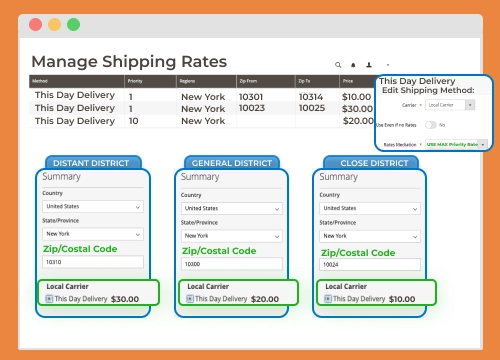Click the Manage Shipping Rates heading

tap(129, 62)
